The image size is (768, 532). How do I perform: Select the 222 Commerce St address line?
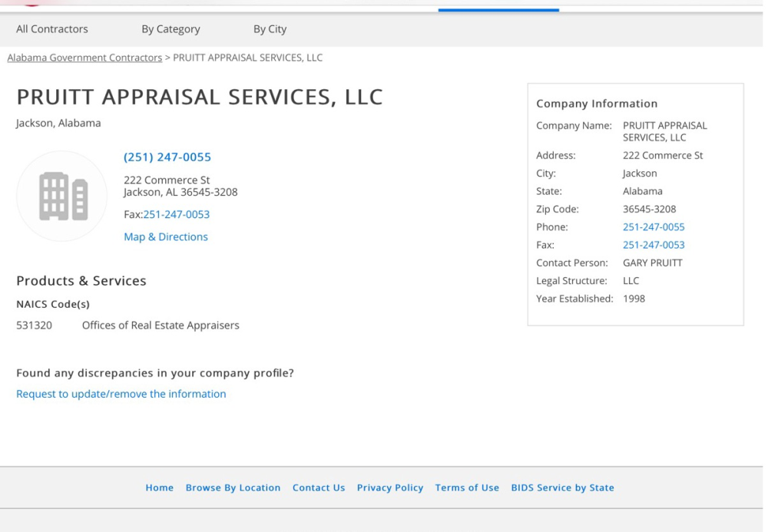click(x=167, y=180)
